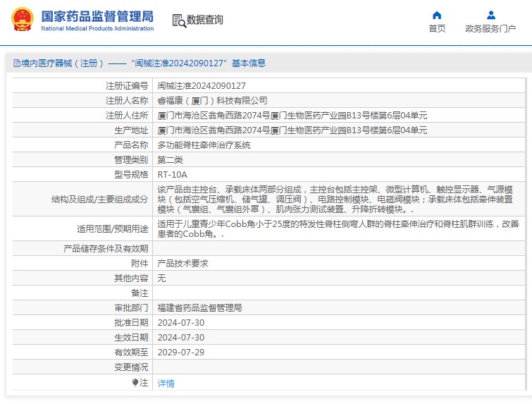Click the 政务服务门户 user icon
This screenshot has height=404, width=532.
click(x=491, y=16)
